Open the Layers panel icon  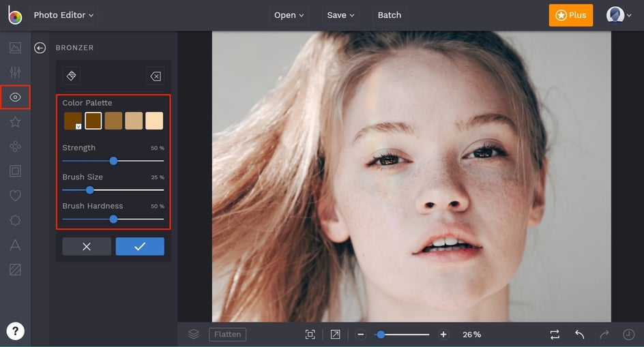(194, 334)
